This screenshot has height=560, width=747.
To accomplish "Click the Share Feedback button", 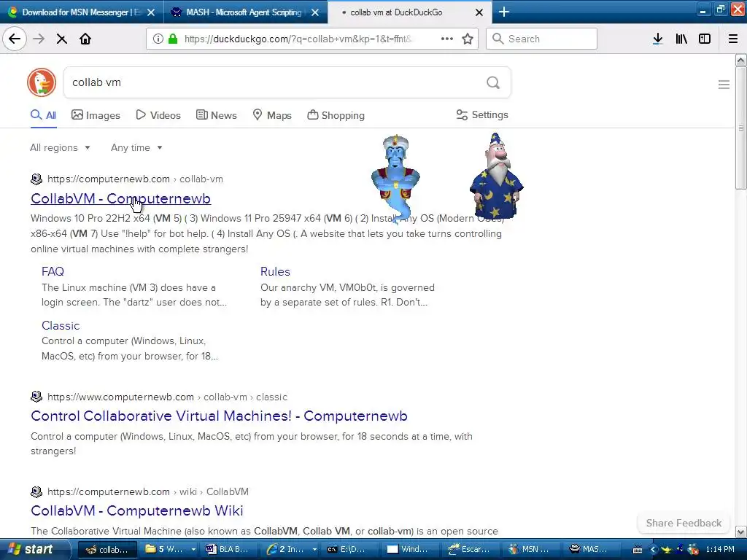I will pyautogui.click(x=684, y=523).
